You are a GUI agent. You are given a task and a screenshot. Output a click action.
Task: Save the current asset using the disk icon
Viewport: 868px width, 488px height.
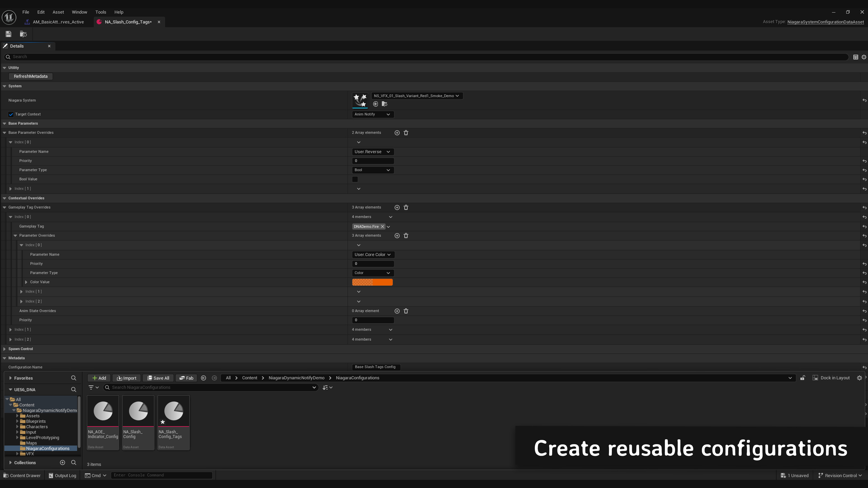[8, 34]
